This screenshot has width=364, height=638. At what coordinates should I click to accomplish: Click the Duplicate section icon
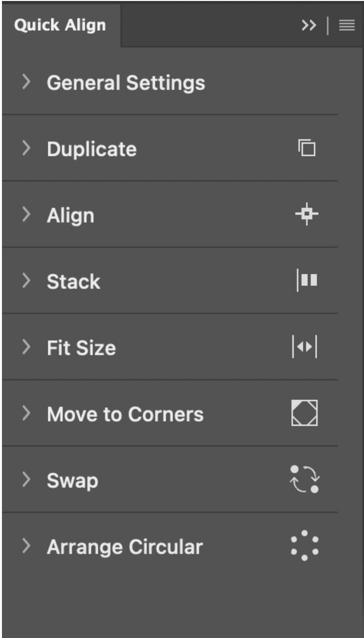[x=307, y=148]
